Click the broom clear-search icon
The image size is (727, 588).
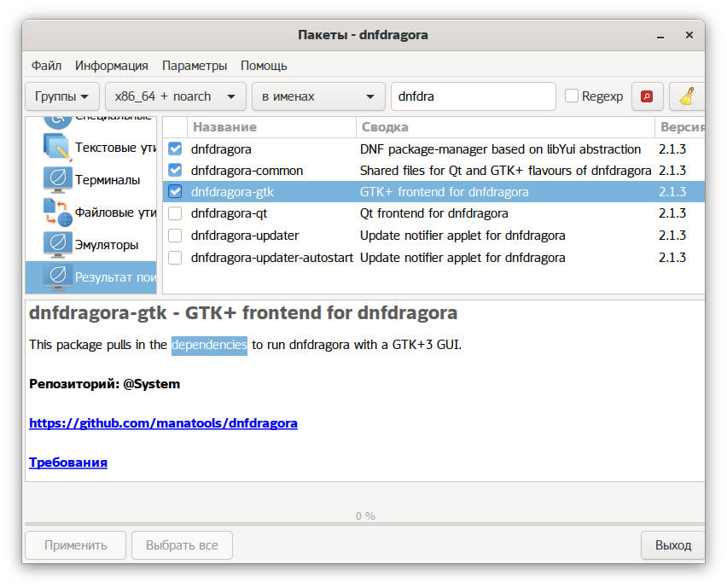point(687,96)
